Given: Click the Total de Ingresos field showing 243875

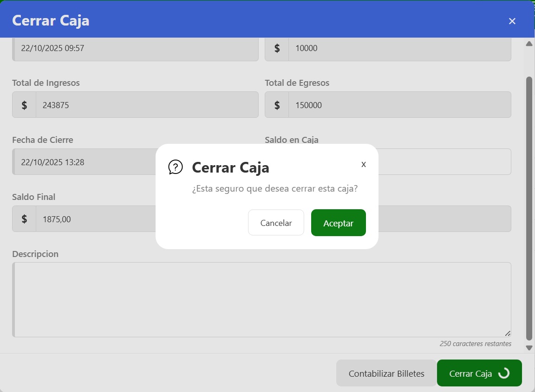Looking at the screenshot, I should pos(146,105).
